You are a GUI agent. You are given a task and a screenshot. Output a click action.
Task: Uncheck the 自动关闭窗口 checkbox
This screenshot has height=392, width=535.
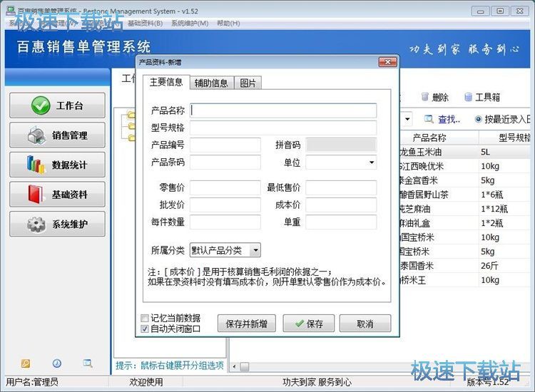(x=144, y=329)
